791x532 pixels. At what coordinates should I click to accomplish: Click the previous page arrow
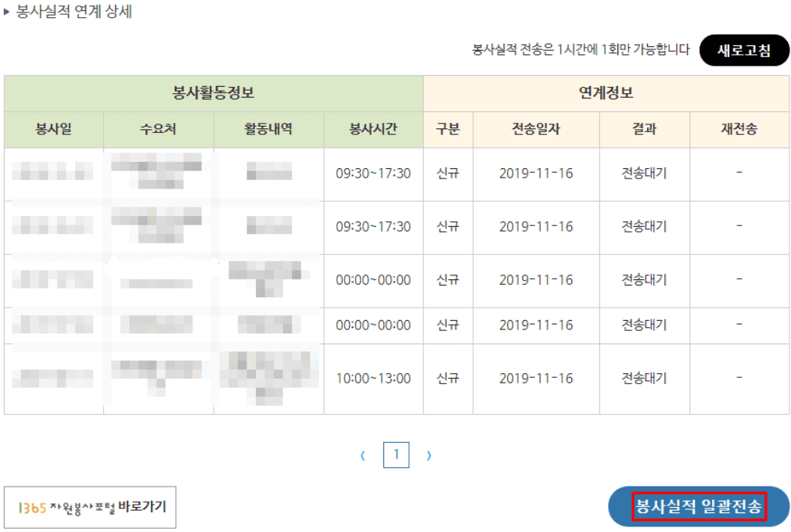[x=362, y=455]
